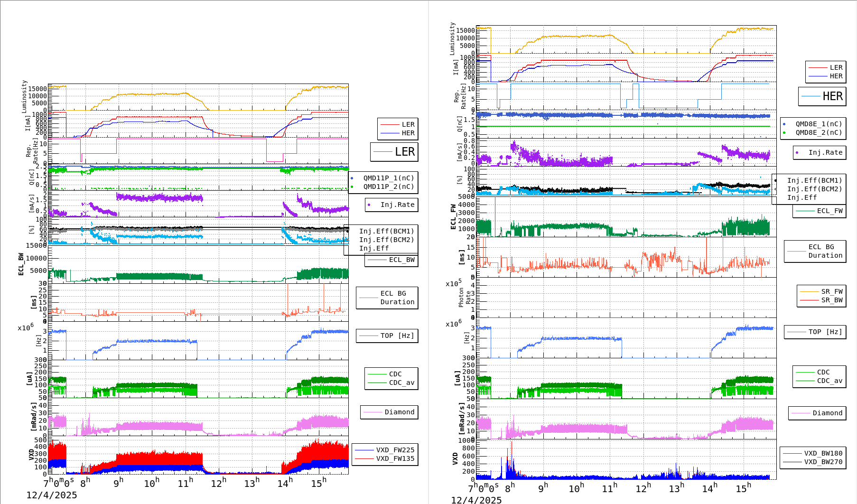Expand the TOP [Hz] legend box on right

click(815, 332)
